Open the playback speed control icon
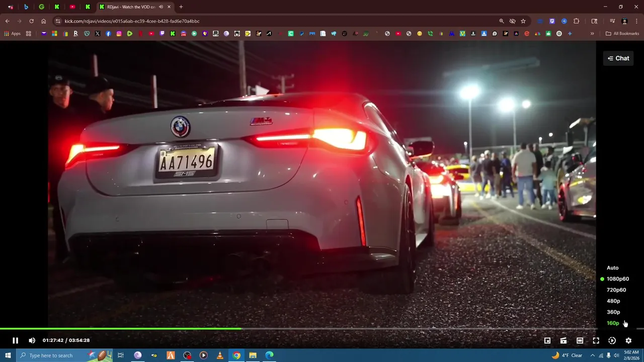The width and height of the screenshot is (644, 362). [x=612, y=340]
